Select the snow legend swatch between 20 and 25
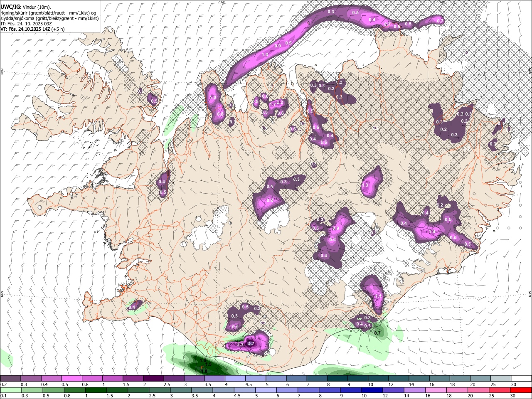532x399 pixels. (480, 379)
